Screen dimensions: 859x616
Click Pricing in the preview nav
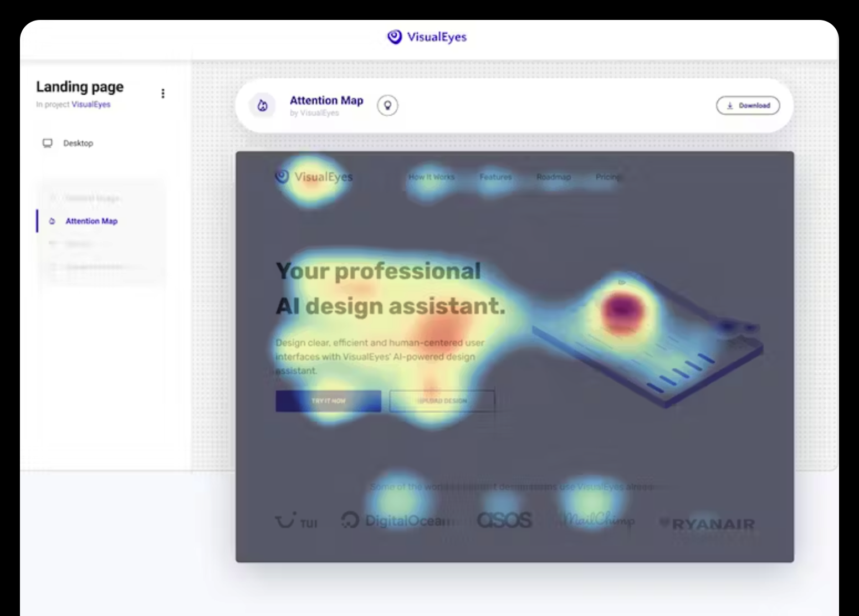[x=608, y=177]
